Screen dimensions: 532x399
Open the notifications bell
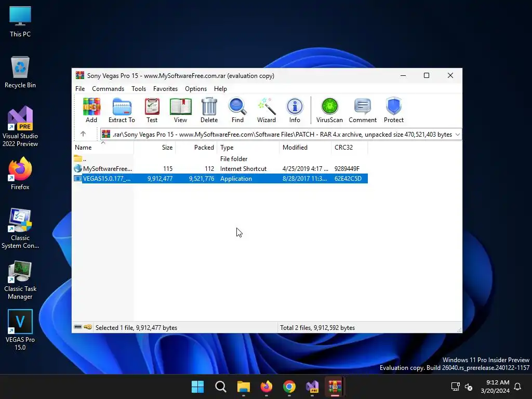pyautogui.click(x=517, y=387)
